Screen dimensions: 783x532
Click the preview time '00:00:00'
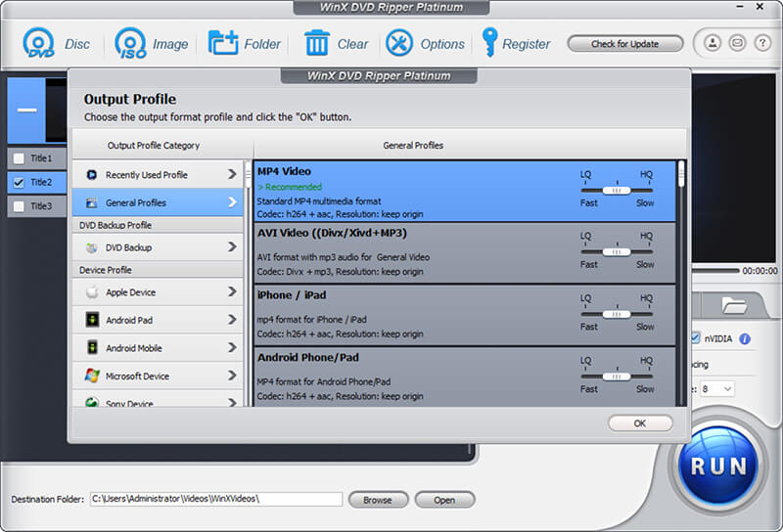tap(760, 271)
